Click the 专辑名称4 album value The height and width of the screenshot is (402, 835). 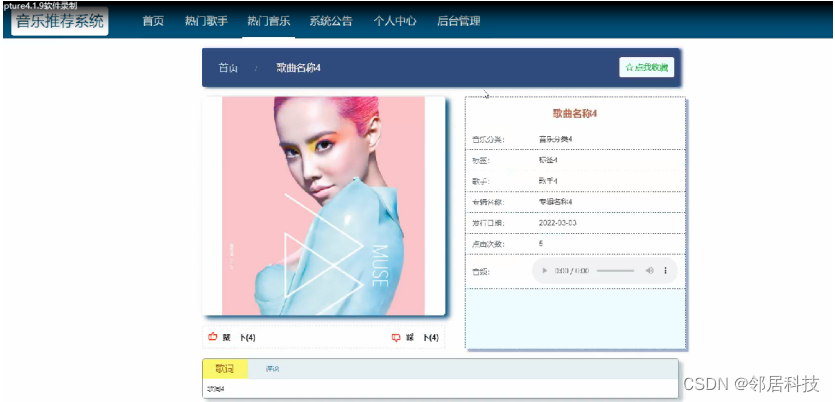pyautogui.click(x=555, y=202)
